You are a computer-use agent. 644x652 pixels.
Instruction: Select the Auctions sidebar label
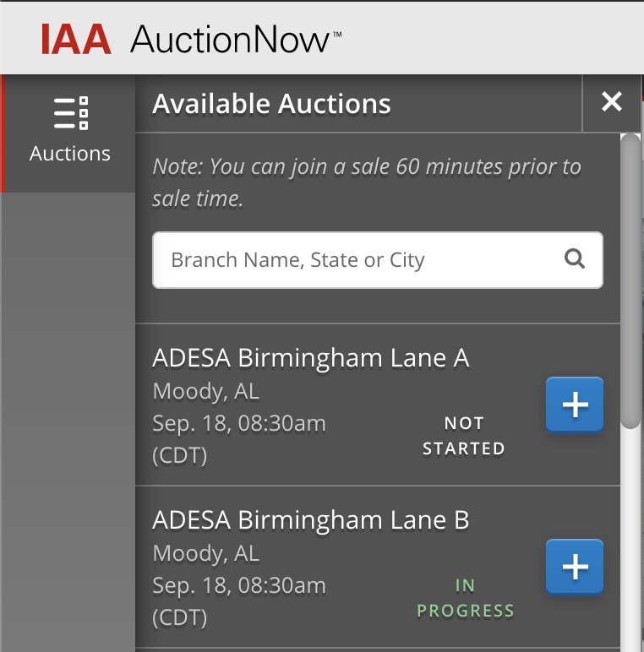tap(70, 154)
